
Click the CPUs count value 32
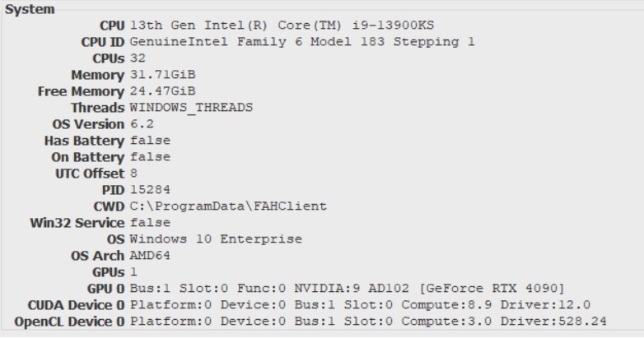(138, 58)
